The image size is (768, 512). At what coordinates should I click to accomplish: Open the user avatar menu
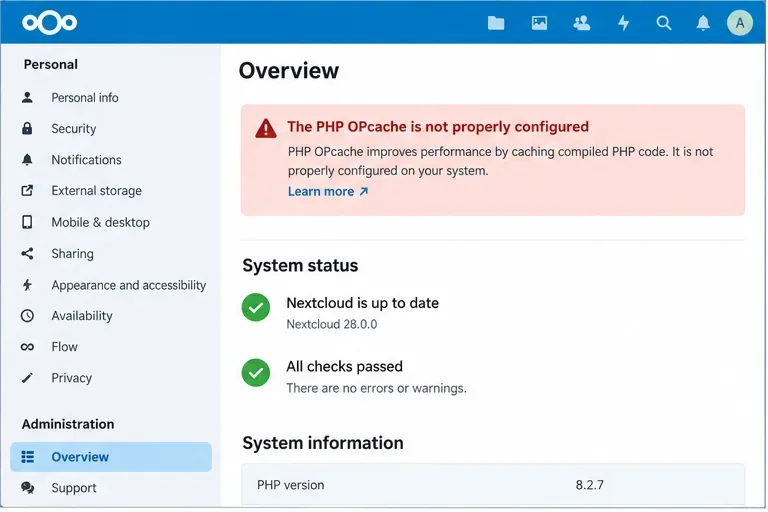coord(740,23)
